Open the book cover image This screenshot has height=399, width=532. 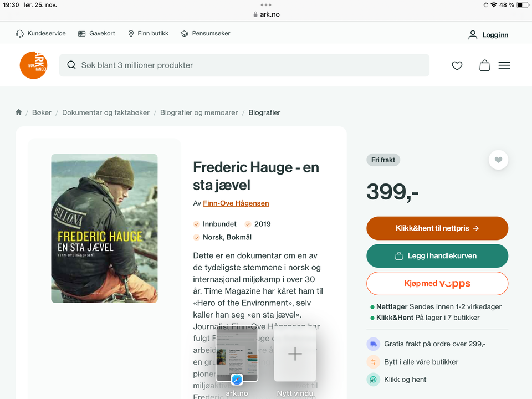coord(105,228)
